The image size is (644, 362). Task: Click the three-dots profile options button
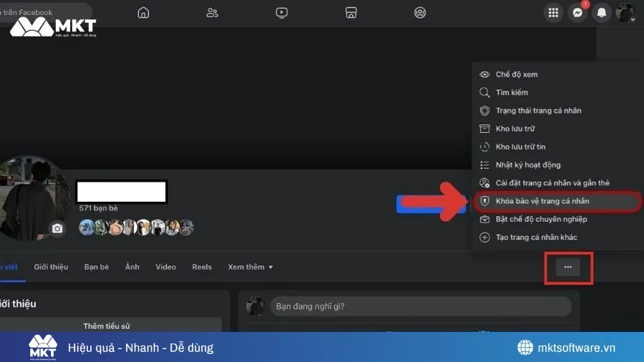[568, 267]
